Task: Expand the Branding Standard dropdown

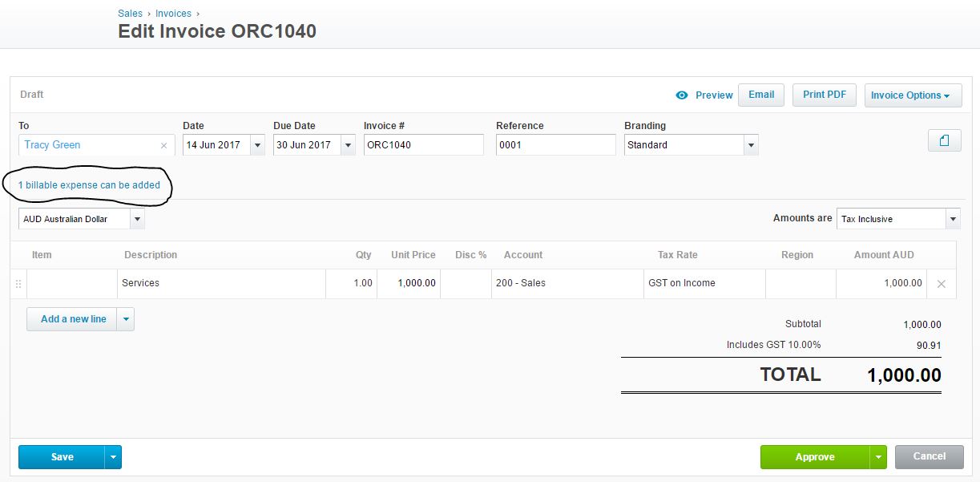Action: pos(751,145)
